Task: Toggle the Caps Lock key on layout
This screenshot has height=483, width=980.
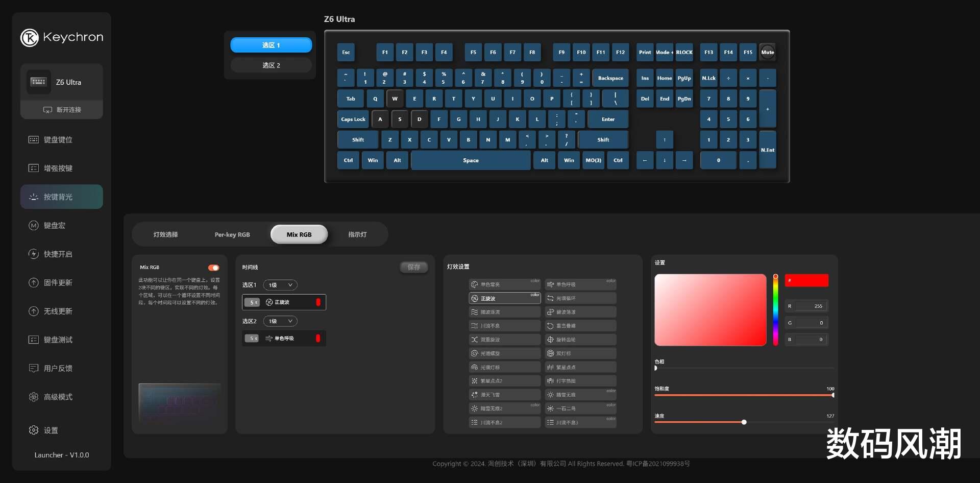Action: pos(353,119)
